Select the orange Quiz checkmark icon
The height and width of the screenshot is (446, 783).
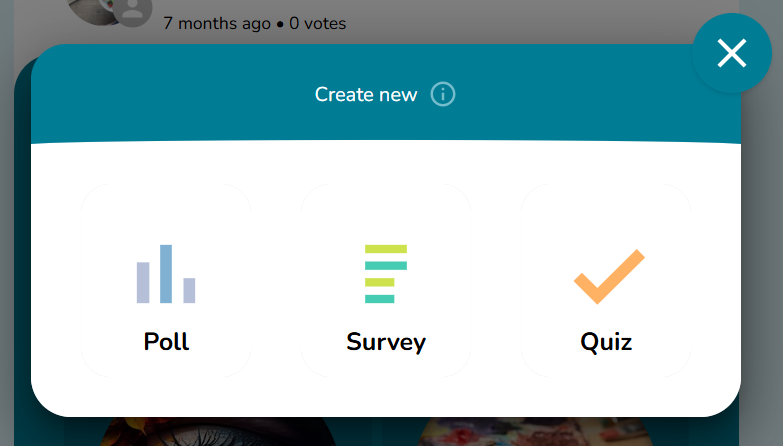tap(608, 276)
